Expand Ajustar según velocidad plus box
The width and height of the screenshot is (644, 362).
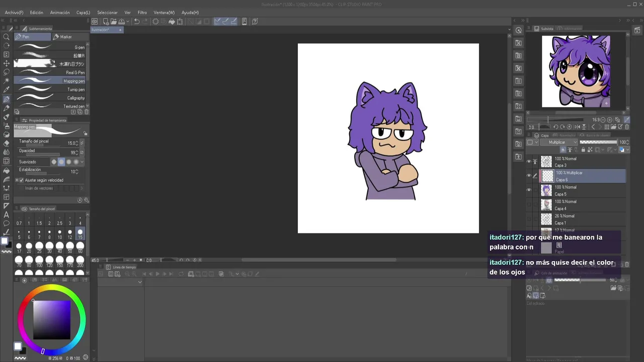17,180
